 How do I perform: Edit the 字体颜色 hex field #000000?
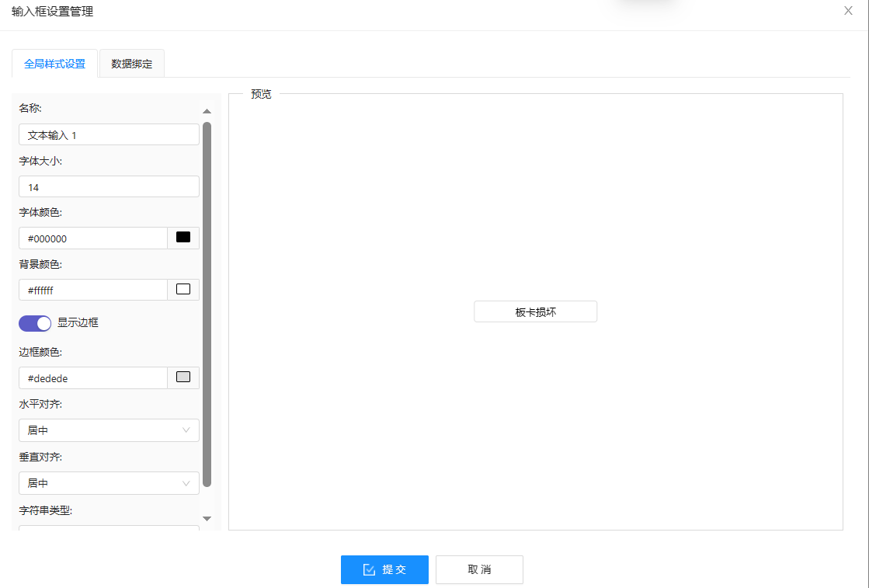coord(93,238)
